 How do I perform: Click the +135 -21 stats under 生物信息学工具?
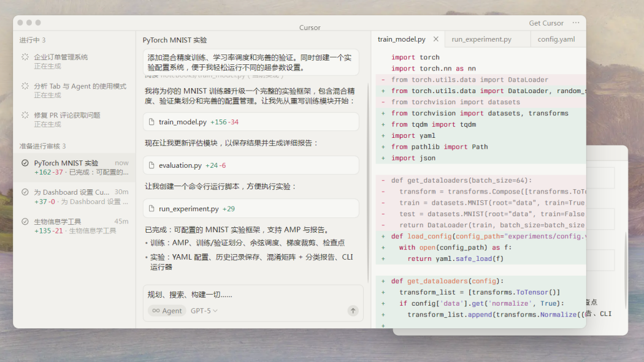[48, 231]
